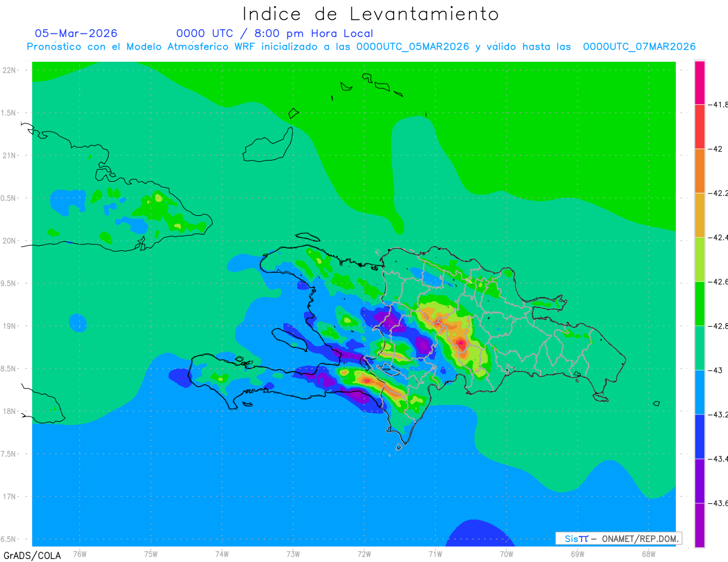Click the magenta swatch above -41.8 in legend
The width and height of the screenshot is (728, 562).
coord(699,82)
